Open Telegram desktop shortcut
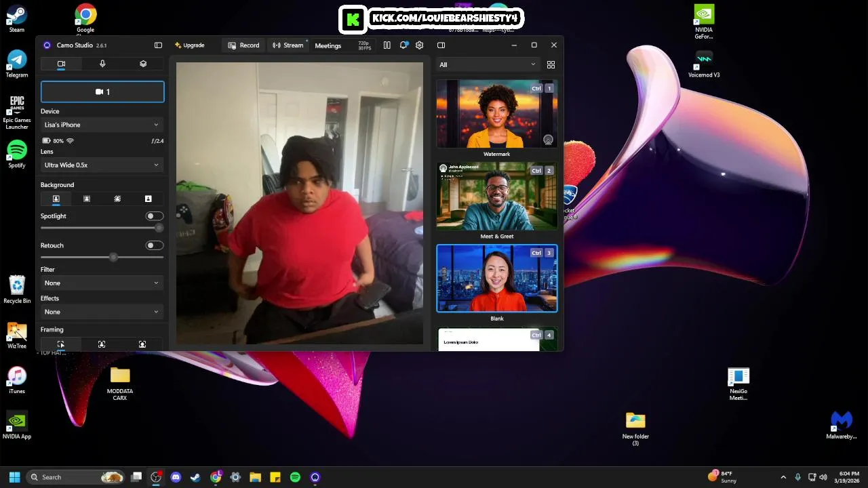The height and width of the screenshot is (488, 868). (x=17, y=64)
